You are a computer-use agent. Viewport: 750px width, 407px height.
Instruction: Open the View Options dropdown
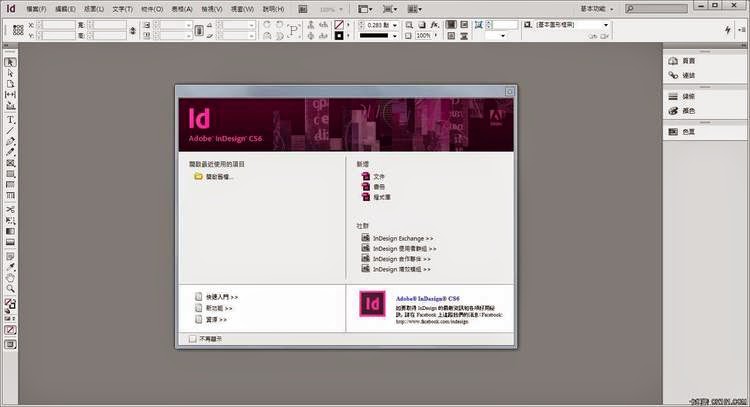[366, 9]
